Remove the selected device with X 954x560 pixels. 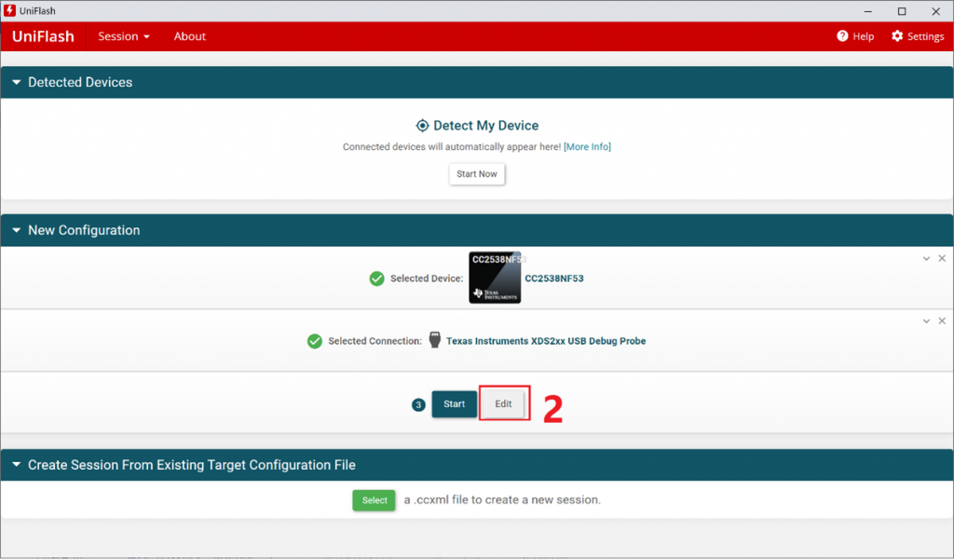coord(942,259)
